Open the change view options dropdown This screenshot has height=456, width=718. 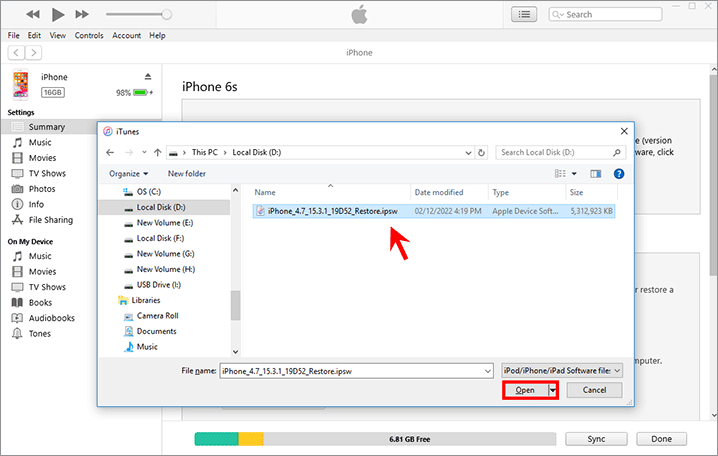point(574,174)
